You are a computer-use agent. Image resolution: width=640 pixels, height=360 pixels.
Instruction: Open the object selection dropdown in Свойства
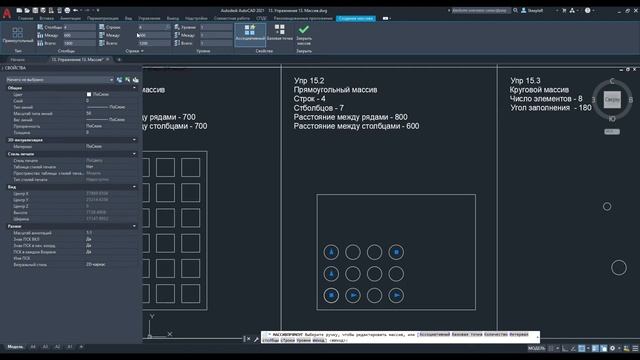pos(60,80)
